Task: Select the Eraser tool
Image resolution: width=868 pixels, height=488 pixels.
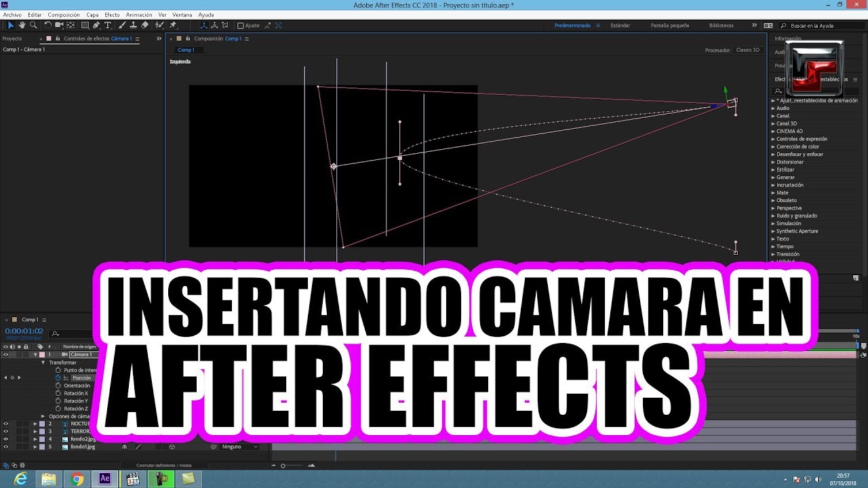Action: 145,25
